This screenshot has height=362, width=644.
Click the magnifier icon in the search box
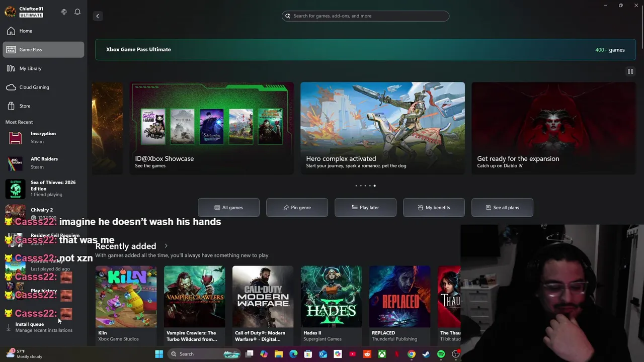(288, 16)
